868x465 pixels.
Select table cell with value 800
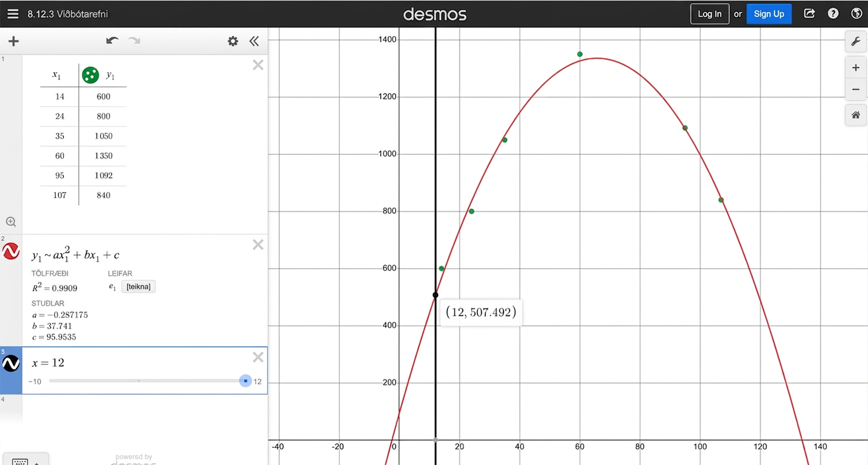coord(103,116)
